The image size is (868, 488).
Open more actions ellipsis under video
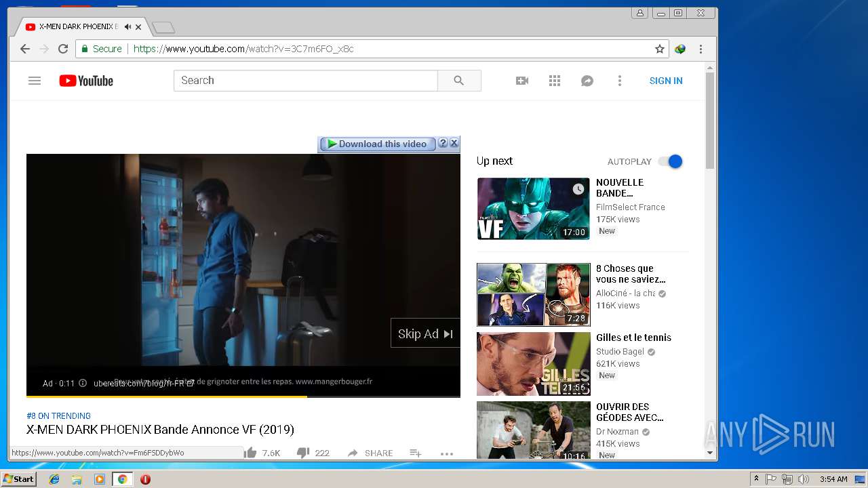pyautogui.click(x=446, y=453)
